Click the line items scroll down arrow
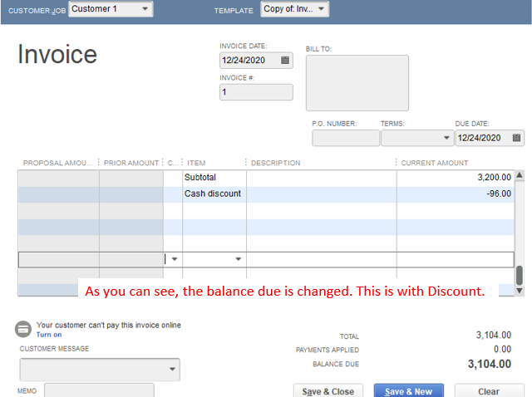This screenshot has height=397, width=532. [x=519, y=291]
